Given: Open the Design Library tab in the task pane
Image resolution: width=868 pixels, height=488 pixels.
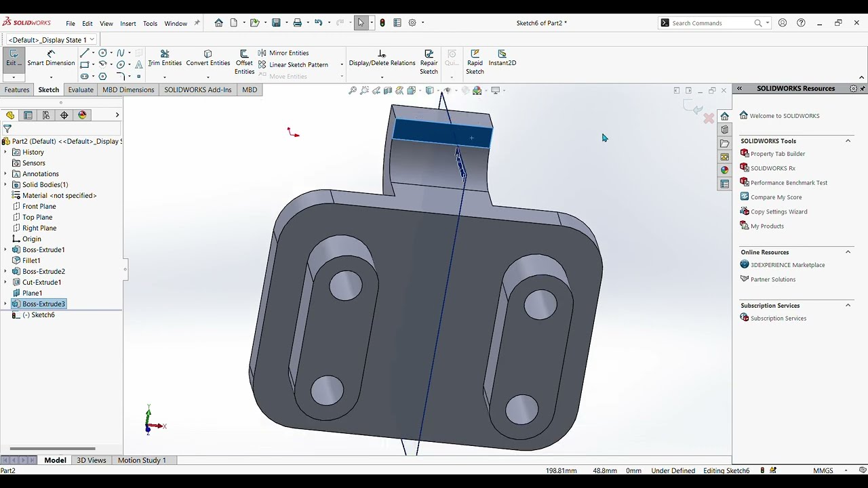Looking at the screenshot, I should pyautogui.click(x=724, y=129).
